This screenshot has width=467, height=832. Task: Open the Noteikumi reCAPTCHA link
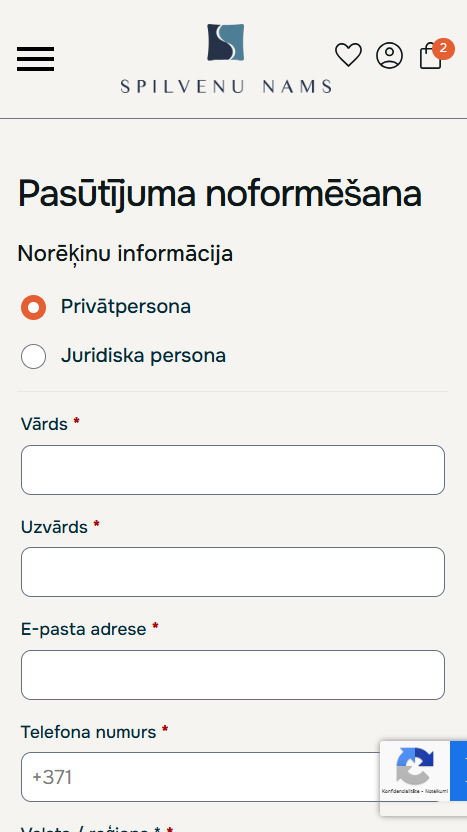click(x=436, y=791)
